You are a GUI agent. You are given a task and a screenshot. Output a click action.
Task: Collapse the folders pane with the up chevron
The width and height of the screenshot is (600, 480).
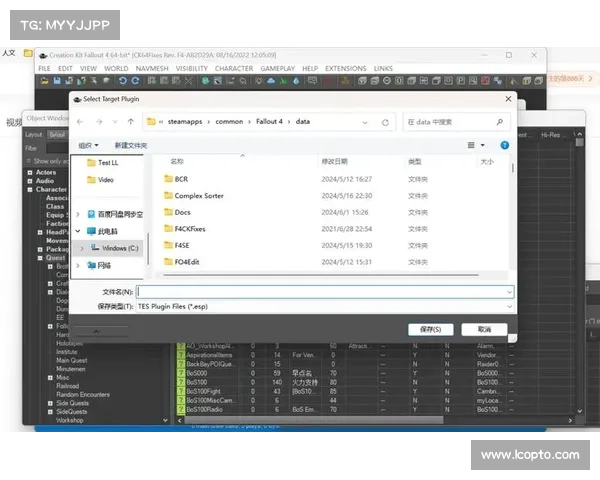click(x=97, y=331)
